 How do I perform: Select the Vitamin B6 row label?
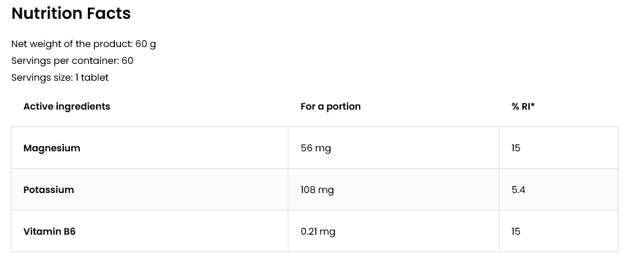point(49,231)
